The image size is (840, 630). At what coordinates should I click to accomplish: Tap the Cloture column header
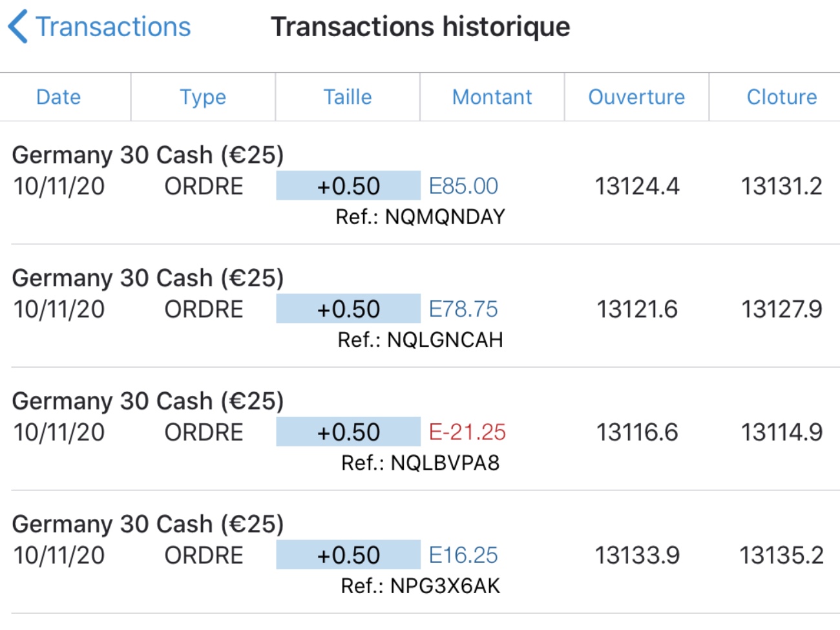pyautogui.click(x=782, y=97)
